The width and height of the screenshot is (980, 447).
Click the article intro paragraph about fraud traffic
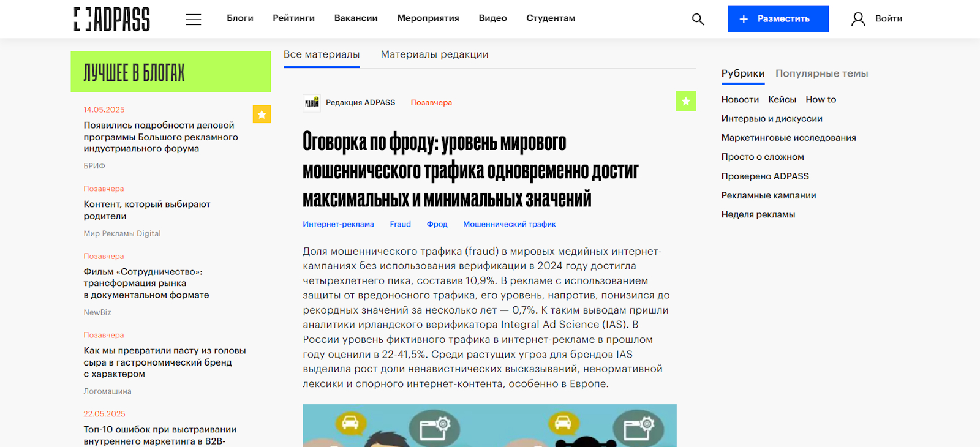(486, 318)
